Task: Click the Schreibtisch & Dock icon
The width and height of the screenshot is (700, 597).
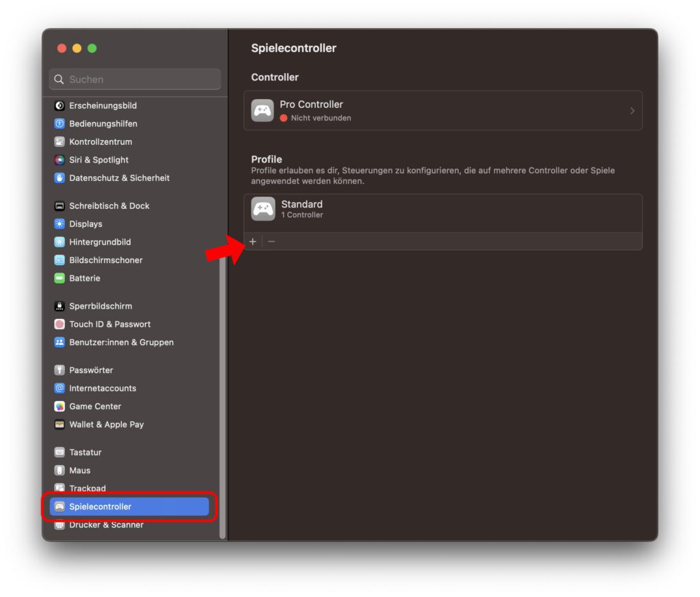Action: [x=59, y=206]
